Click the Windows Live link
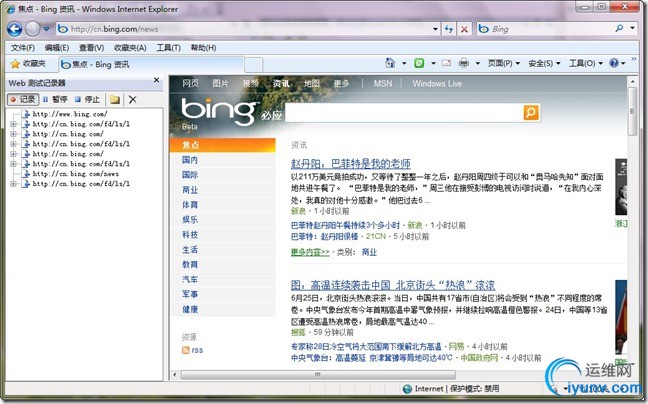648x404 pixels. [437, 83]
